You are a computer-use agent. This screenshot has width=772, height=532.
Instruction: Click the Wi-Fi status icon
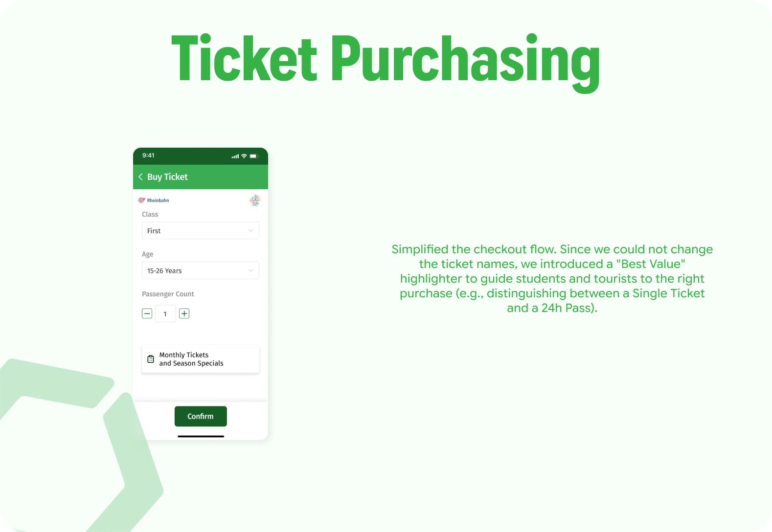point(244,156)
